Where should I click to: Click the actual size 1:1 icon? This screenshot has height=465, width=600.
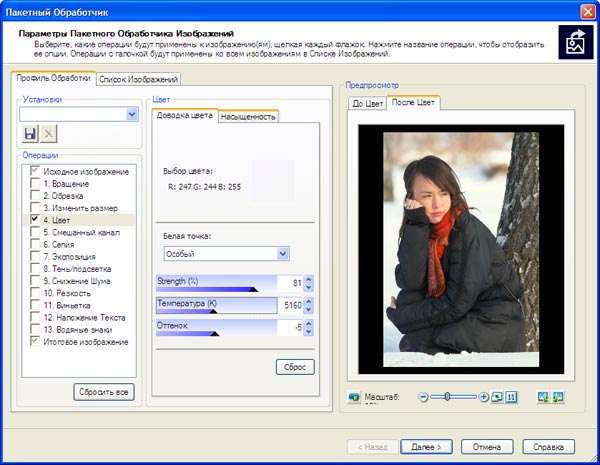tap(511, 397)
